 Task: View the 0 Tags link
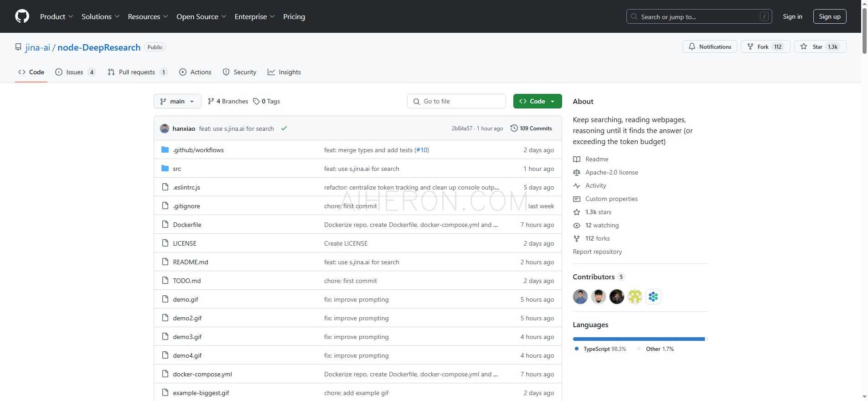tap(267, 101)
